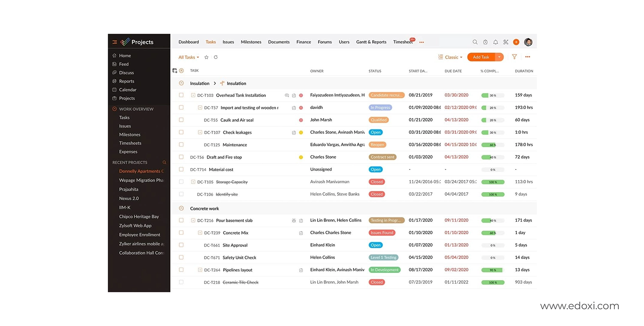
Task: Open notifications via the bell icon
Action: click(x=495, y=42)
